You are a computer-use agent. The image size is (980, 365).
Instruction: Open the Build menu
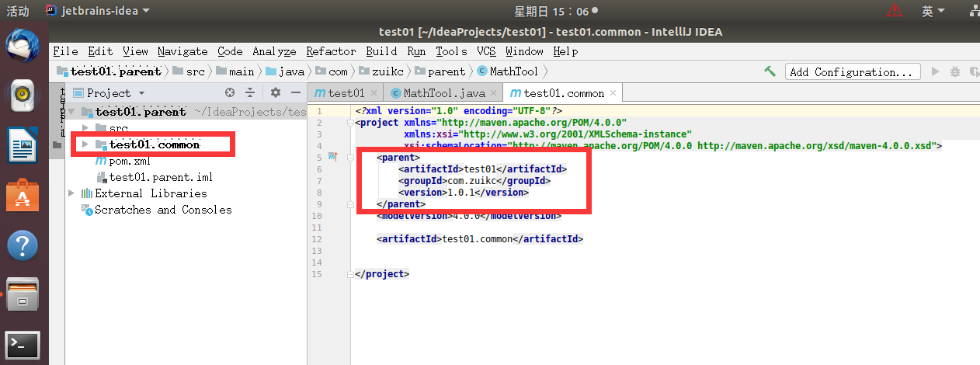point(381,51)
